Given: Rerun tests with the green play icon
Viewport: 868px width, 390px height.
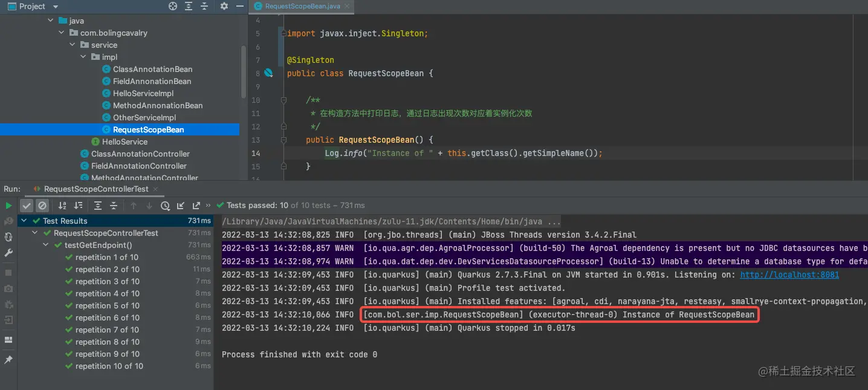Looking at the screenshot, I should tap(8, 206).
